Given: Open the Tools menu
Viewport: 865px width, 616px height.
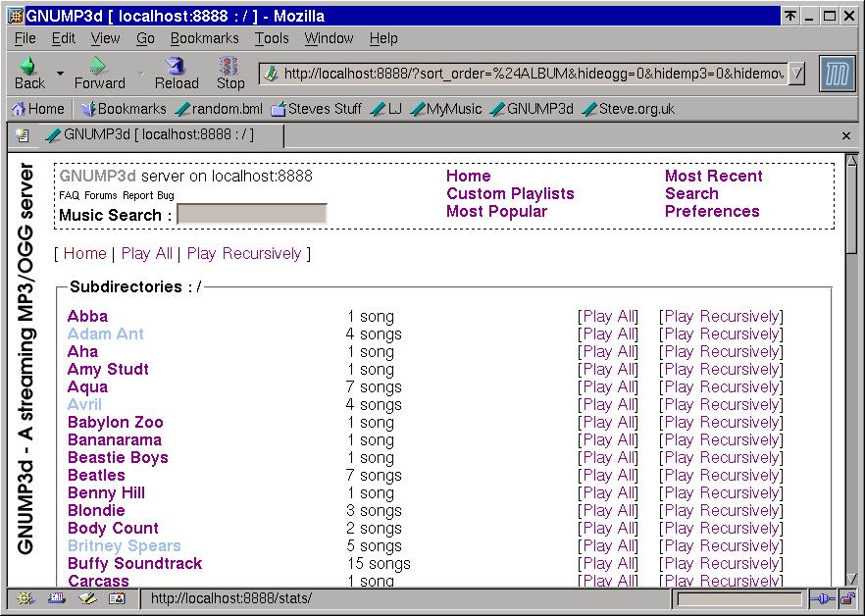Looking at the screenshot, I should coord(272,38).
